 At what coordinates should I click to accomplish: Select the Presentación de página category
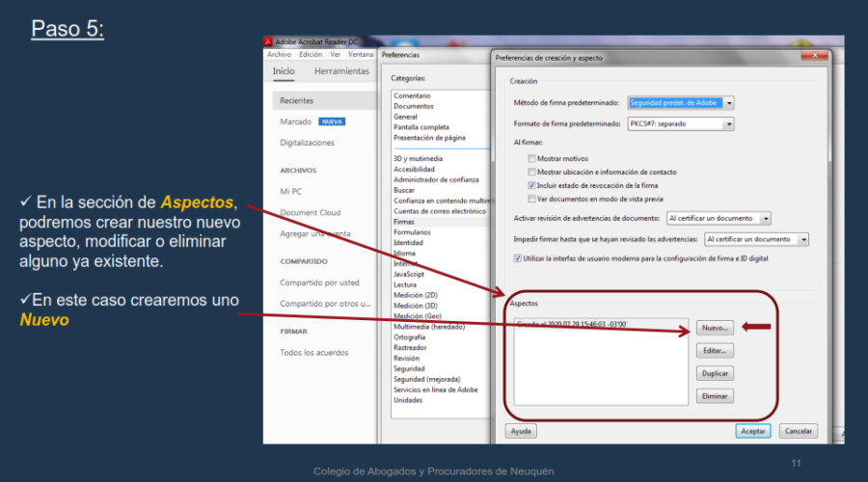point(429,138)
